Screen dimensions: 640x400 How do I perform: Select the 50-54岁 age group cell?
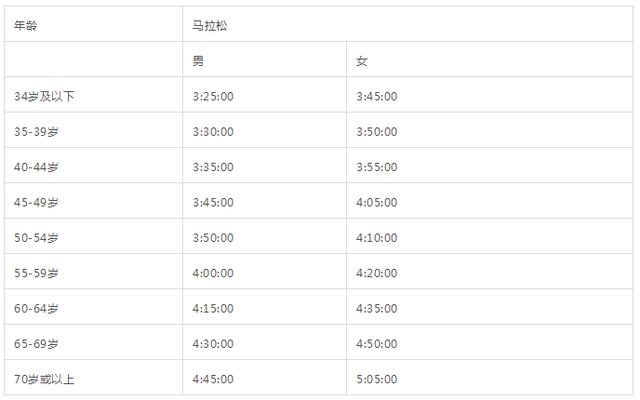point(36,238)
